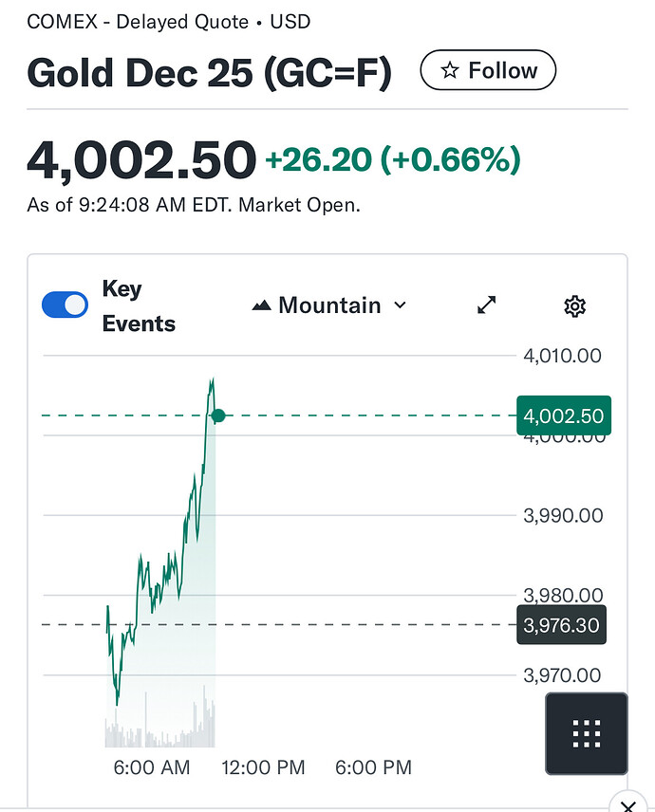655x812 pixels.
Task: Click the 12:00 PM time axis label
Action: pyautogui.click(x=263, y=767)
